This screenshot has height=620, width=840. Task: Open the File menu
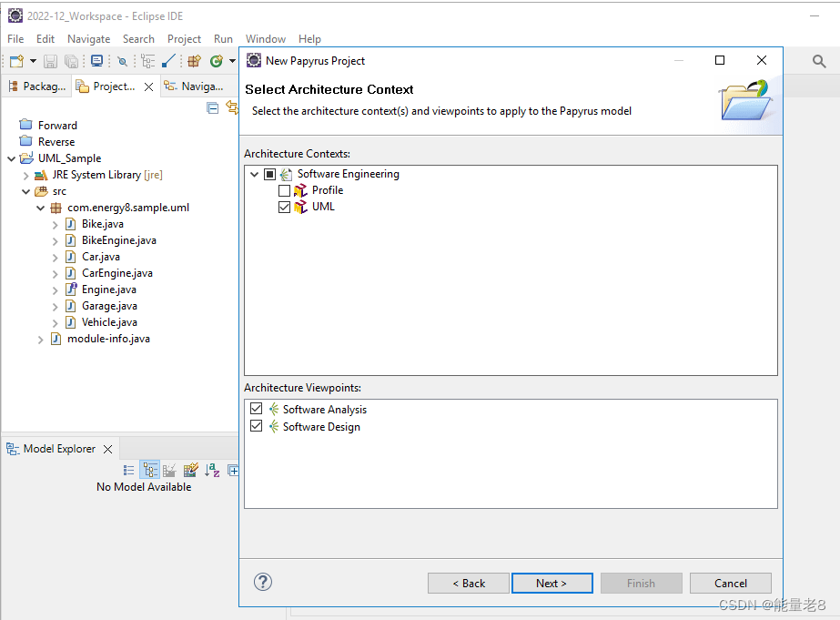[15, 38]
